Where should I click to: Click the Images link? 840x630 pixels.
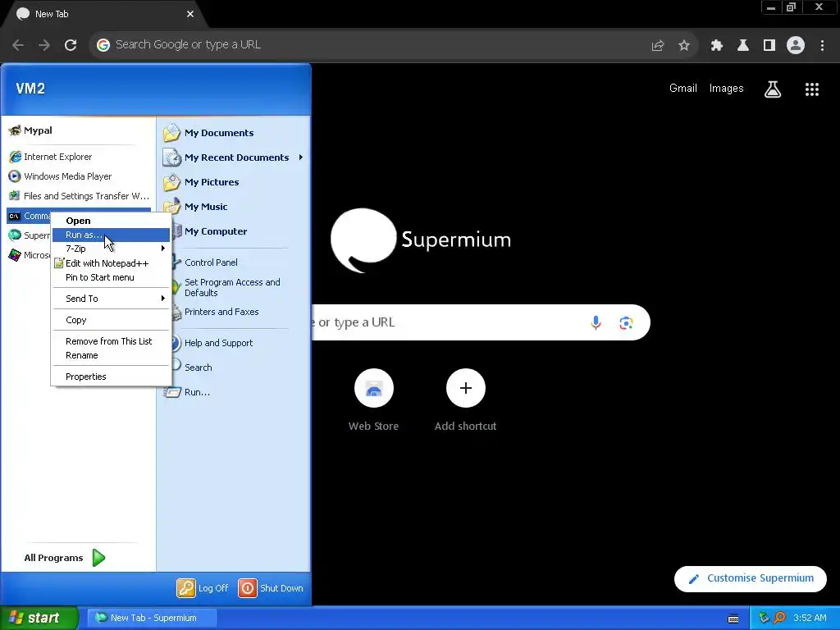pyautogui.click(x=726, y=89)
